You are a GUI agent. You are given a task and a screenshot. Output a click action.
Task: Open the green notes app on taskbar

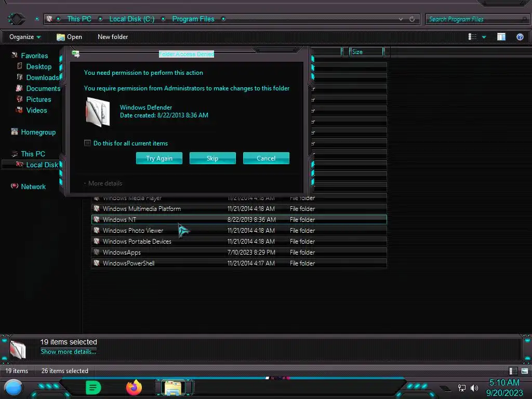94,388
